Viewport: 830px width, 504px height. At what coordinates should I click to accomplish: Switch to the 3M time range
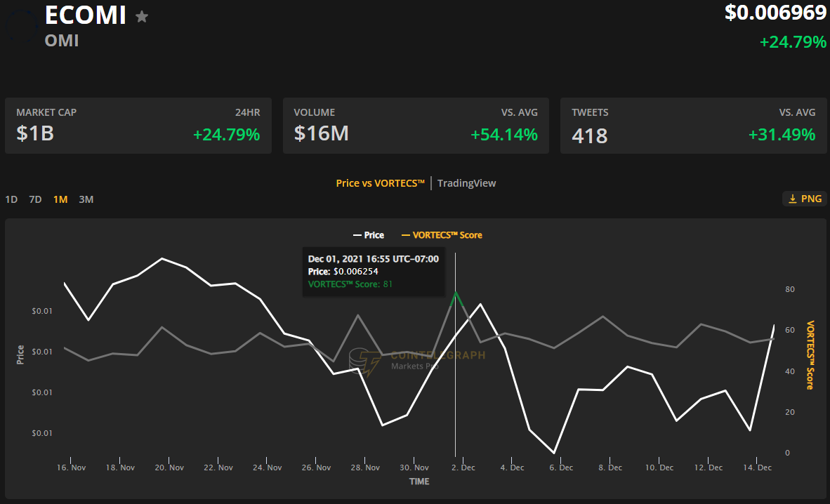pyautogui.click(x=86, y=199)
